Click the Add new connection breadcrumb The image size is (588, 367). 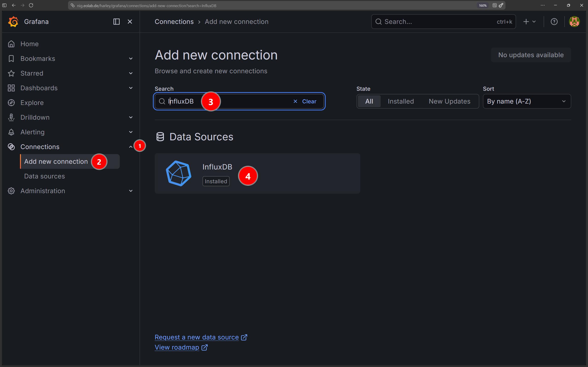237,22
